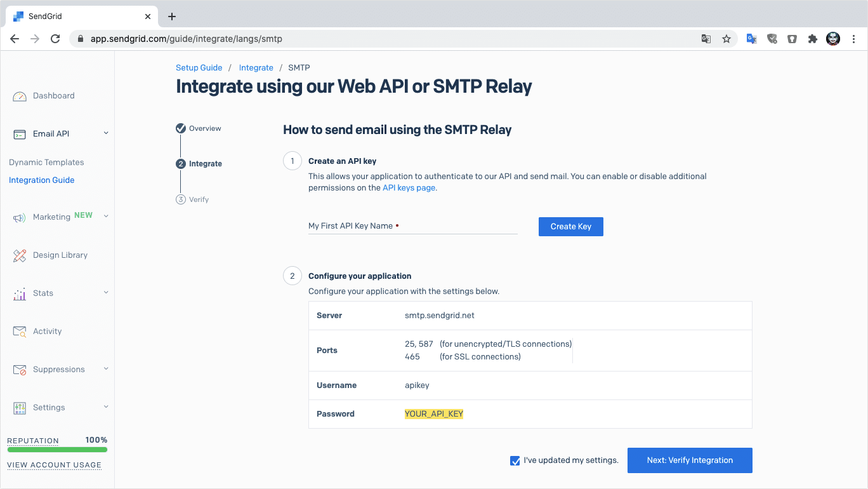
Task: Click the REPUTATION label in the sidebar
Action: tap(33, 441)
